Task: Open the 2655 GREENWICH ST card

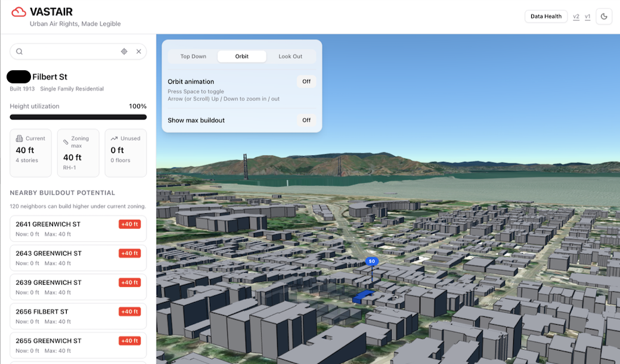Action: 78,346
